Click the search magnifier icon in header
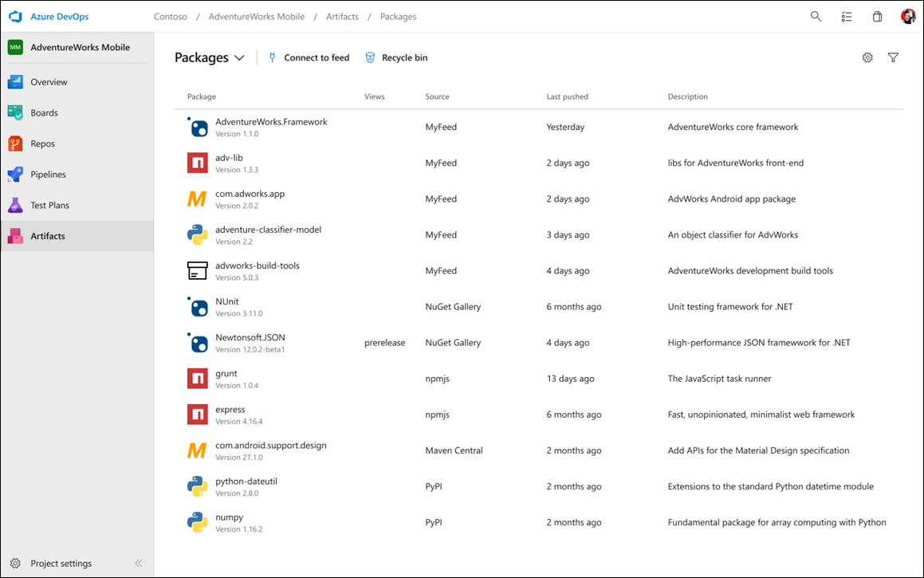The height and width of the screenshot is (578, 924). point(816,16)
